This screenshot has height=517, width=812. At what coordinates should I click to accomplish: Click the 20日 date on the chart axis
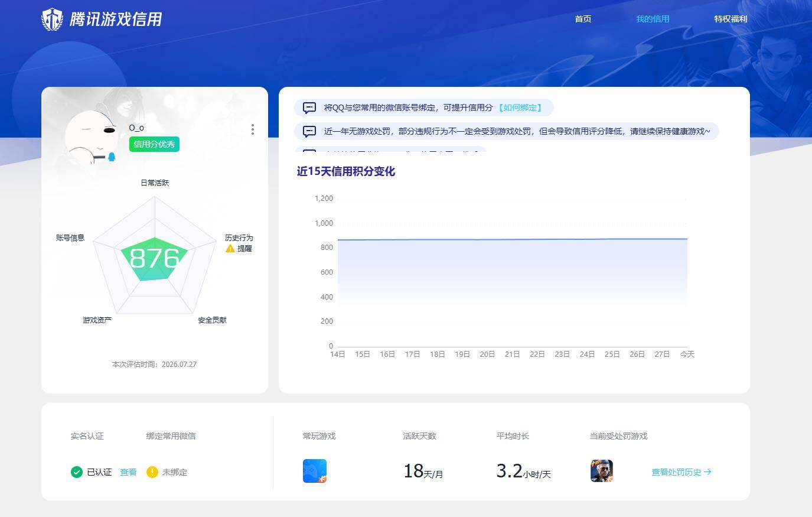click(487, 355)
